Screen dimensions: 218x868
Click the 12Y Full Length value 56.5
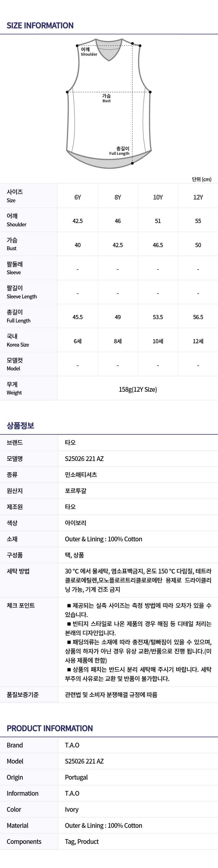coord(198,317)
